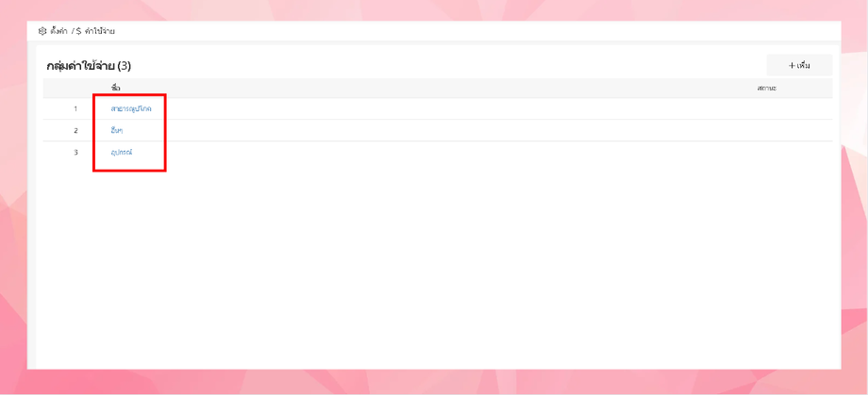Click the สถานะ column header

767,89
